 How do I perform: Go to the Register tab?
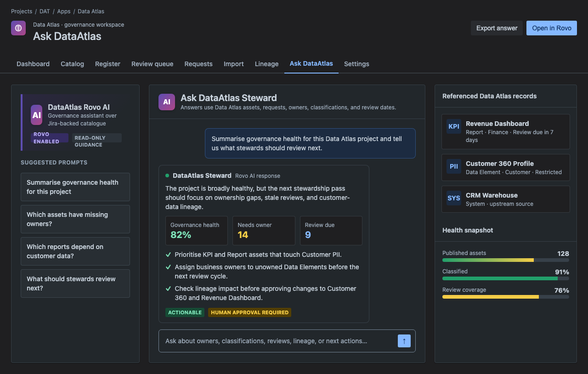(107, 64)
